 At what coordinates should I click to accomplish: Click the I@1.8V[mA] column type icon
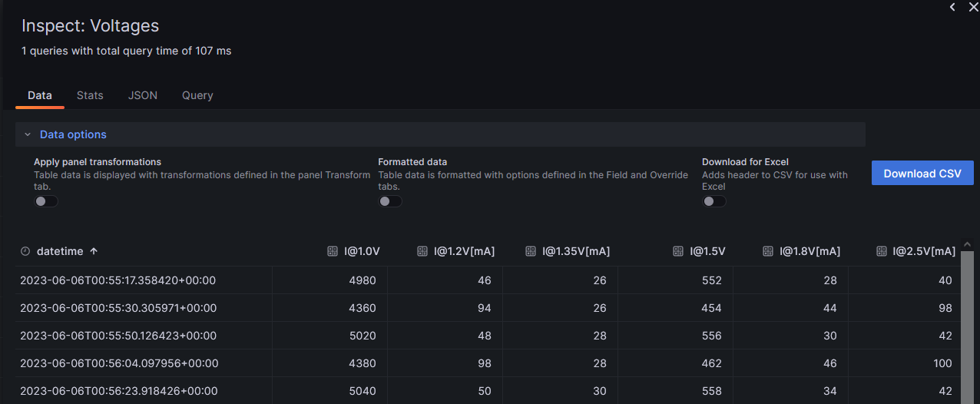(767, 251)
